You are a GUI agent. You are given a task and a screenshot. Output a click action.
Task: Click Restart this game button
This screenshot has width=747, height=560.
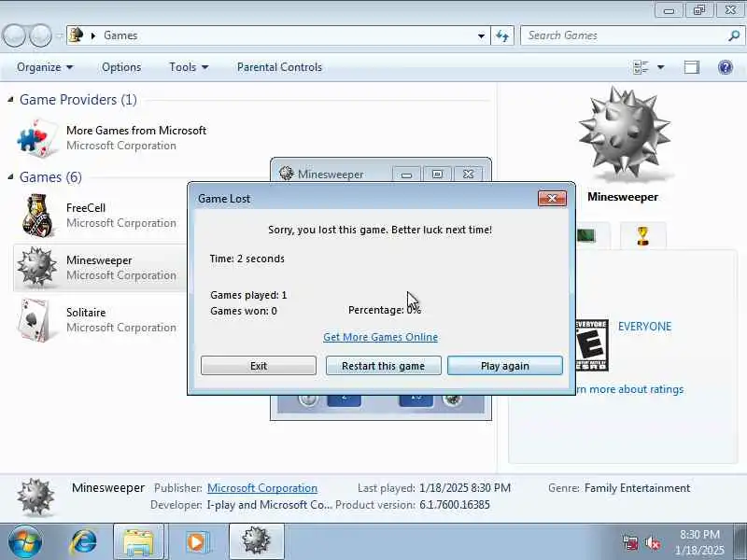(x=383, y=366)
